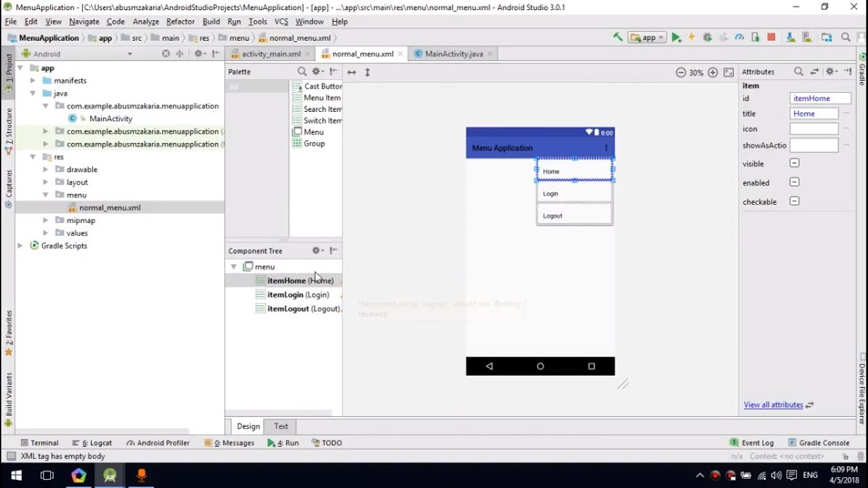Switch to activity_main.xml tab

click(271, 54)
